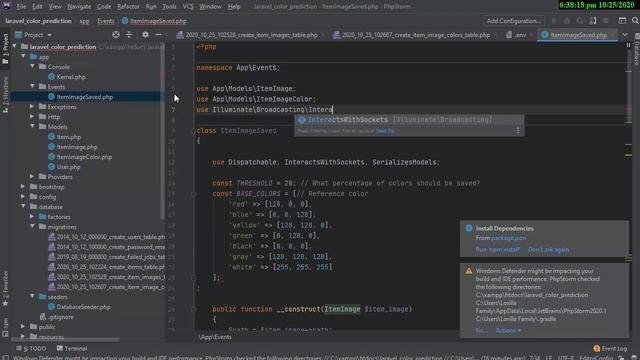The image size is (640, 360).
Task: Select InteractsWithSockets autocomplete suggestion
Action: [409, 120]
